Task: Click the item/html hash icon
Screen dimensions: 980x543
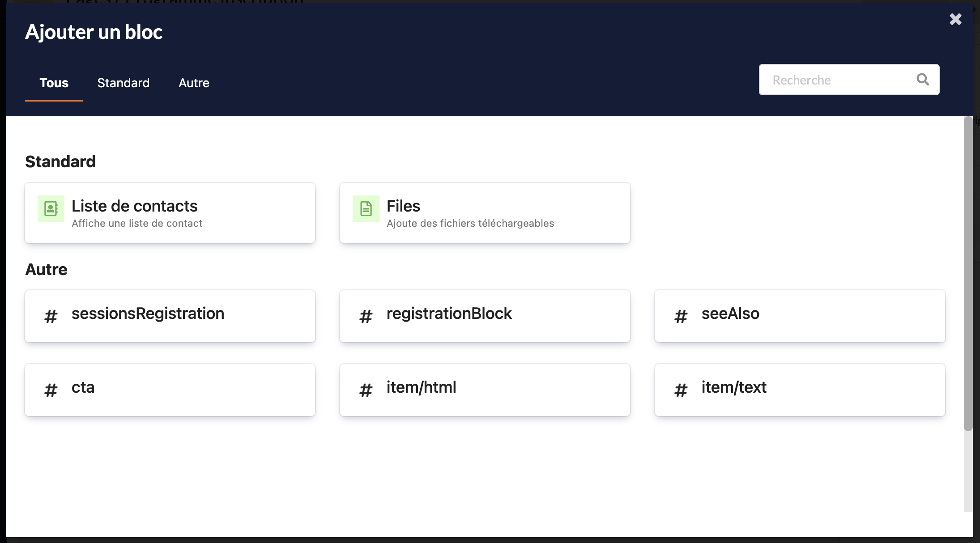Action: 366,389
